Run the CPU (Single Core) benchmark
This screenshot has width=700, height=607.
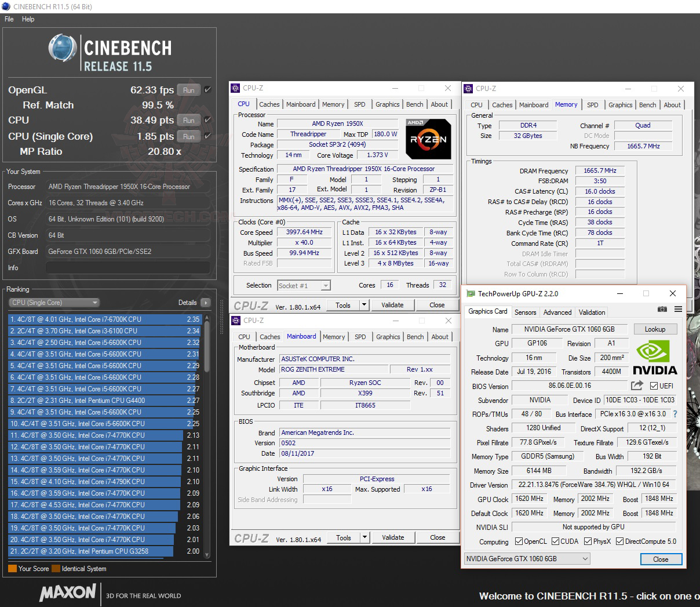click(x=188, y=136)
